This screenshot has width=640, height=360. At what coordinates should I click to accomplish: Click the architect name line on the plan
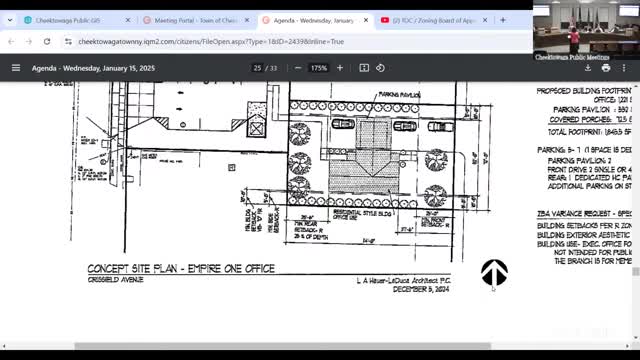[403, 280]
